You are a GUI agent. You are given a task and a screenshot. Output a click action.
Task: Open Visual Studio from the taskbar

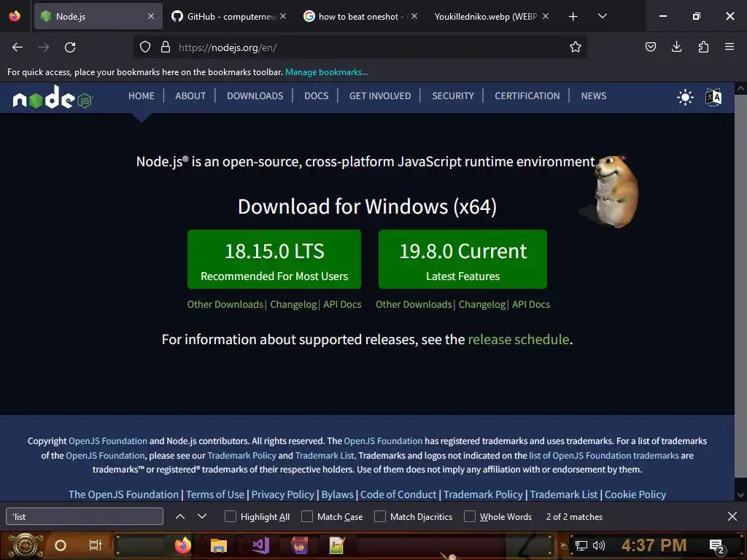tap(260, 545)
